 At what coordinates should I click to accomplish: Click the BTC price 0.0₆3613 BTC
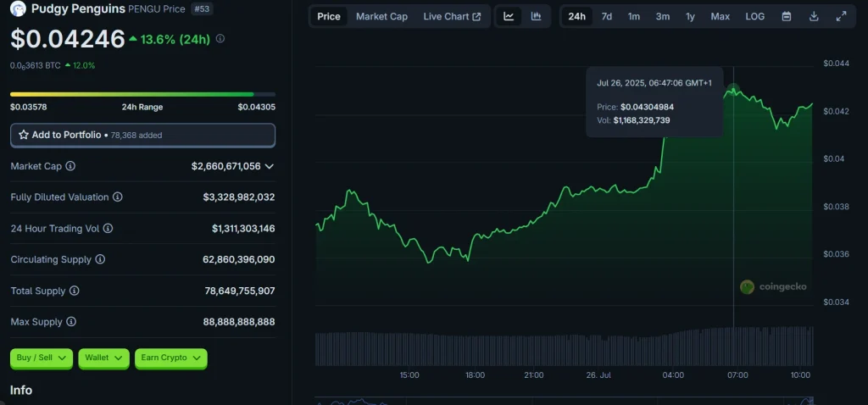tap(36, 65)
